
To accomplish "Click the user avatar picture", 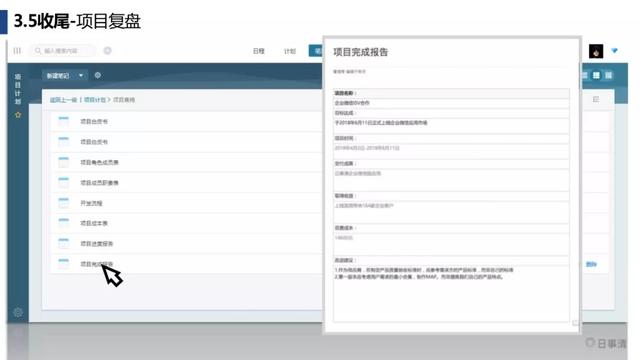I will [x=596, y=51].
